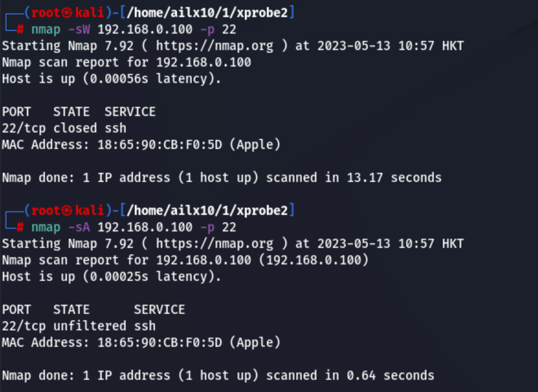Click the SERVICE column header above the closed port
This screenshot has height=392, width=538.
coord(130,112)
